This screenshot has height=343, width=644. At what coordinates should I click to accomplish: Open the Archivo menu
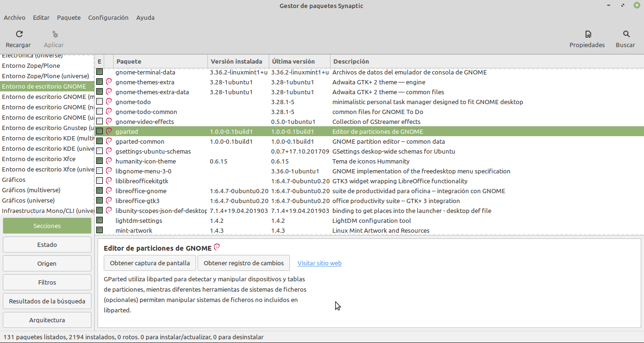(x=15, y=17)
